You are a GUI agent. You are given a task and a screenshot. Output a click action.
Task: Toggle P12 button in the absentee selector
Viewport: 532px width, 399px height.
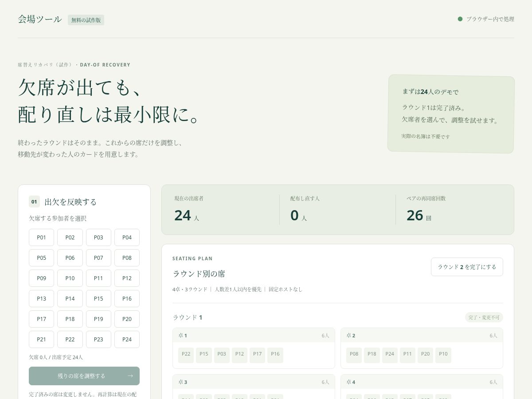127,278
